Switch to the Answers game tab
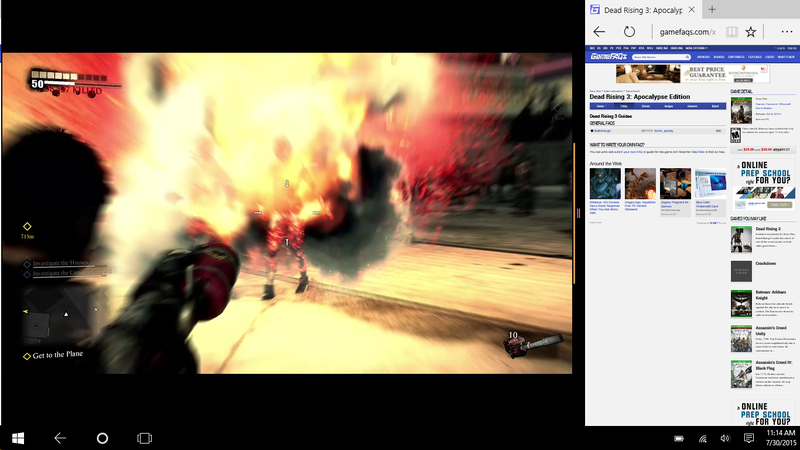The height and width of the screenshot is (450, 800). click(692, 106)
